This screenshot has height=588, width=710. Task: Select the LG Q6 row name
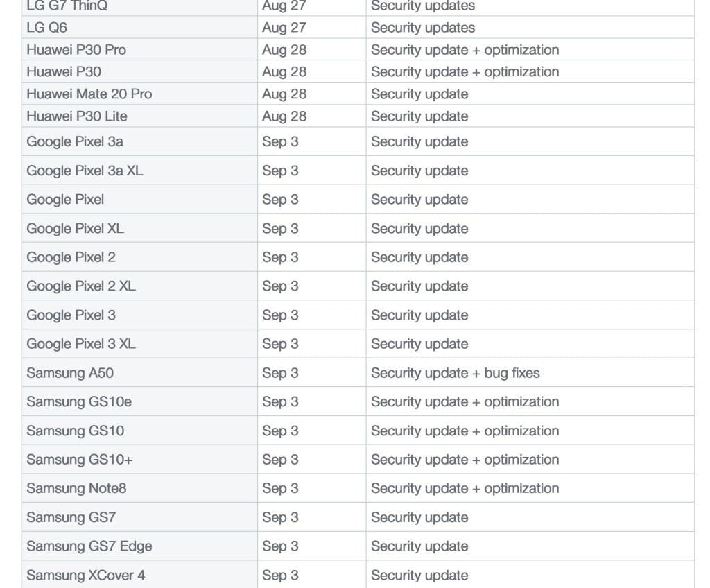tap(47, 28)
